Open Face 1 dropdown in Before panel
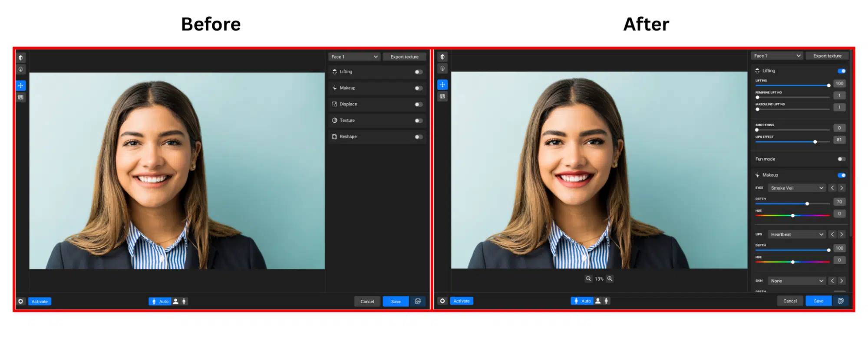The width and height of the screenshot is (868, 347). click(354, 57)
